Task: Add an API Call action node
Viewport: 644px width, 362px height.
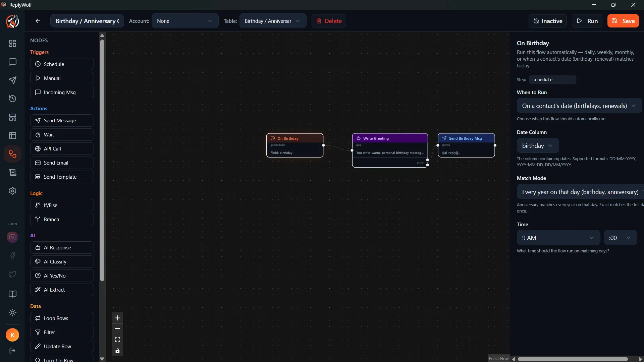Action: click(x=62, y=149)
